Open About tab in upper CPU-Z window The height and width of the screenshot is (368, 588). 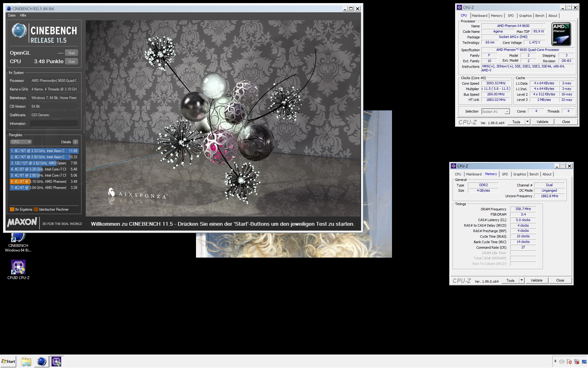click(553, 16)
